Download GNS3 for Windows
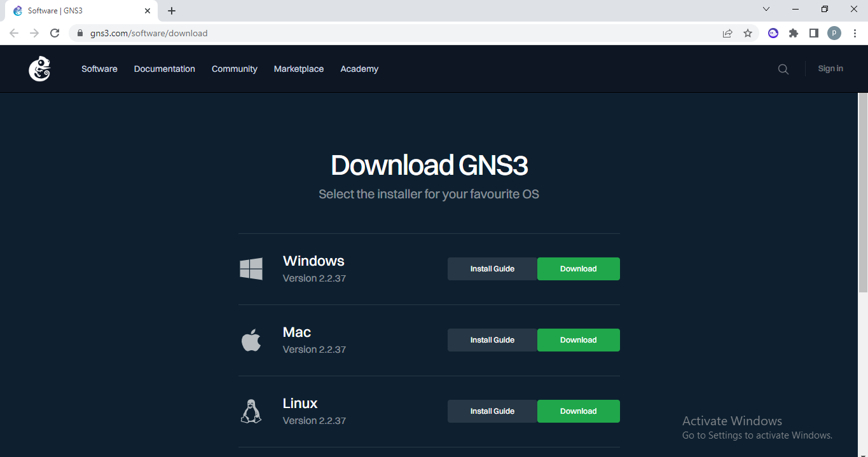This screenshot has width=868, height=457. 578,269
